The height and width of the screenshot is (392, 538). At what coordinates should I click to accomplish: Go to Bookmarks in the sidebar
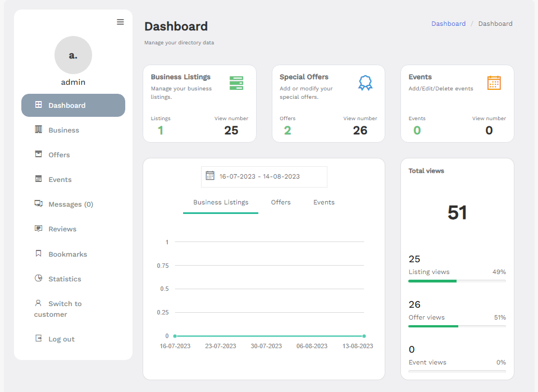click(67, 254)
